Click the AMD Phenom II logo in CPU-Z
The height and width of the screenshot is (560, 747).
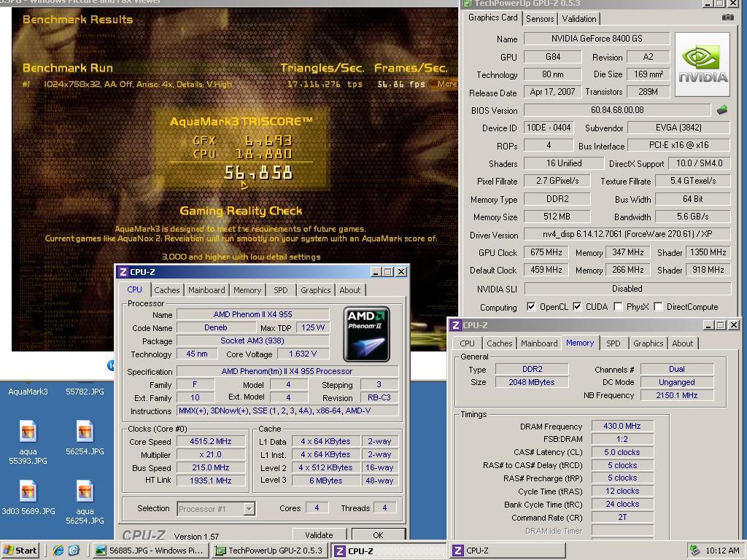(x=366, y=334)
